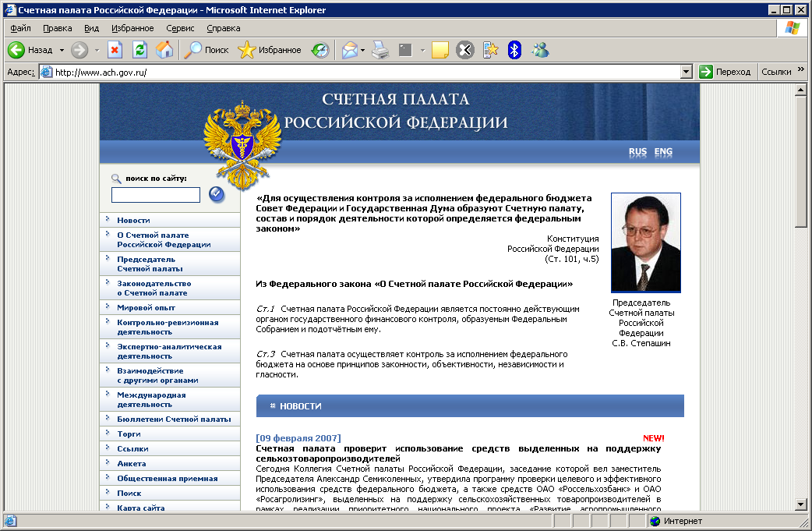The image size is (812, 531).
Task: Click the Переход go button
Action: (x=725, y=72)
